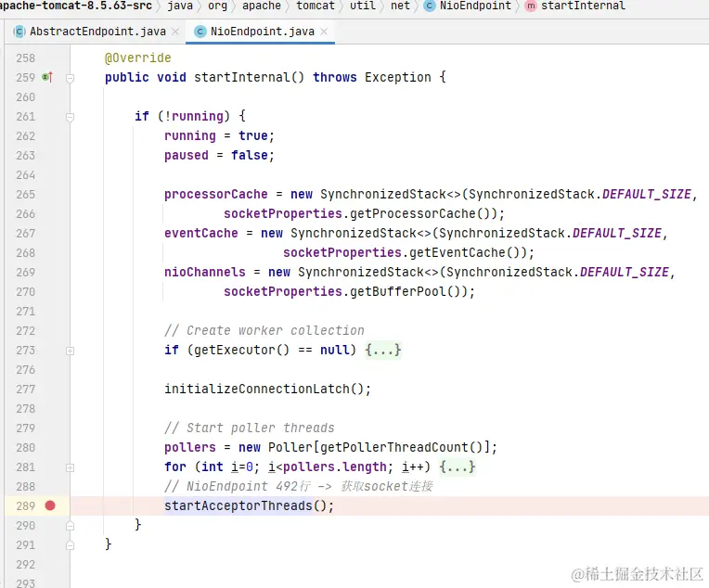
Task: Close the NioEndpoint.java tab
Action: tap(324, 32)
